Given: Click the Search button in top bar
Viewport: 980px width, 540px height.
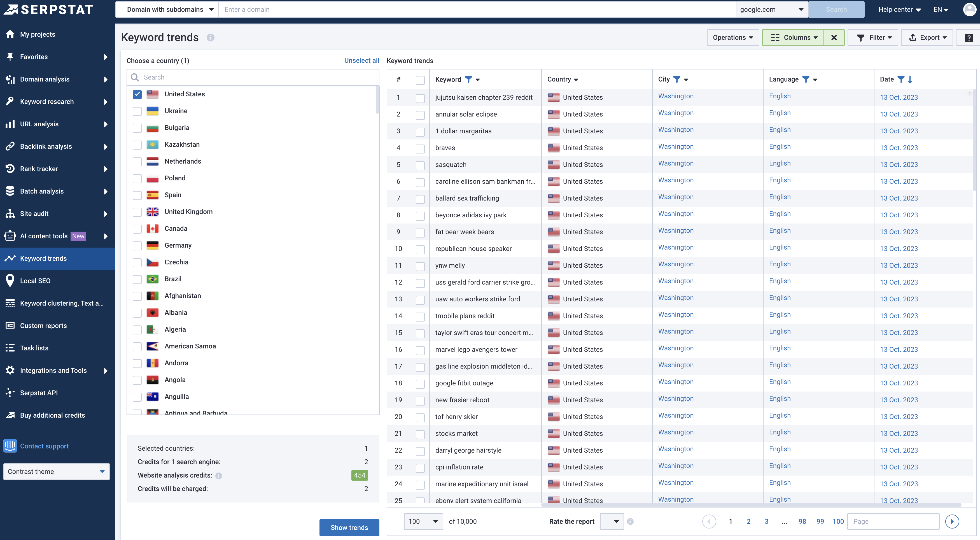Looking at the screenshot, I should point(836,10).
